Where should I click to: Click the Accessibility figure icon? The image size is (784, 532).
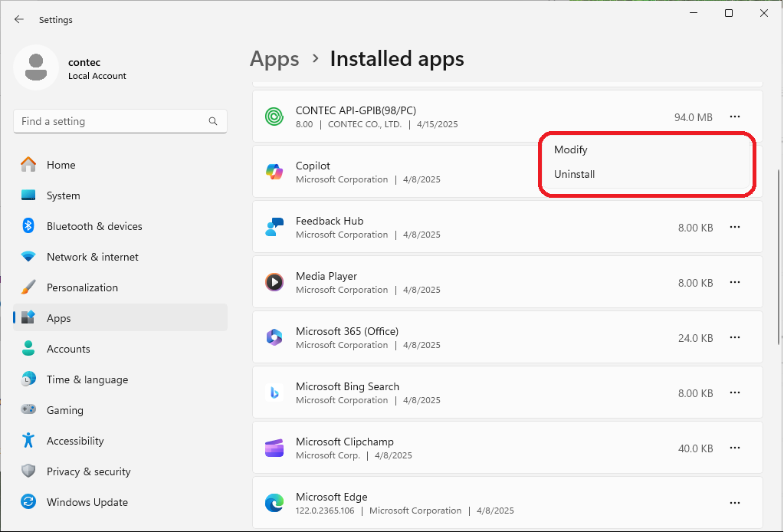click(28, 441)
